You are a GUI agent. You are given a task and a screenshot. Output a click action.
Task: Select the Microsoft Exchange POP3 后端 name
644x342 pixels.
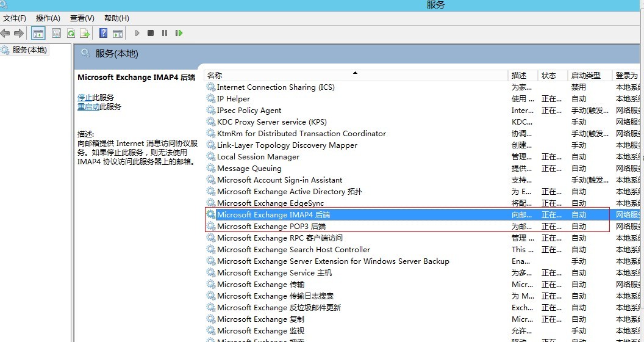(x=272, y=226)
